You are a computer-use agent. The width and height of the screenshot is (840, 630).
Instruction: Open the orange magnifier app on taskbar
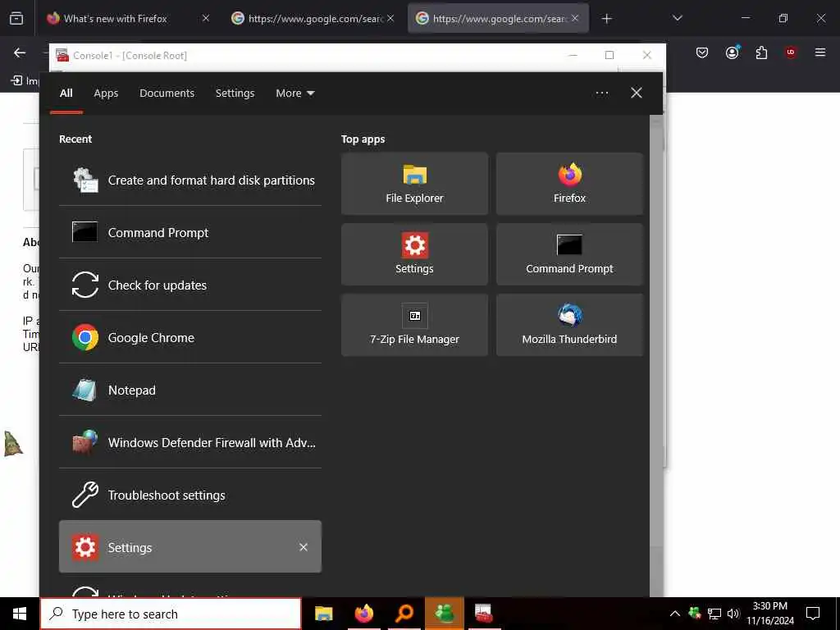coord(404,614)
